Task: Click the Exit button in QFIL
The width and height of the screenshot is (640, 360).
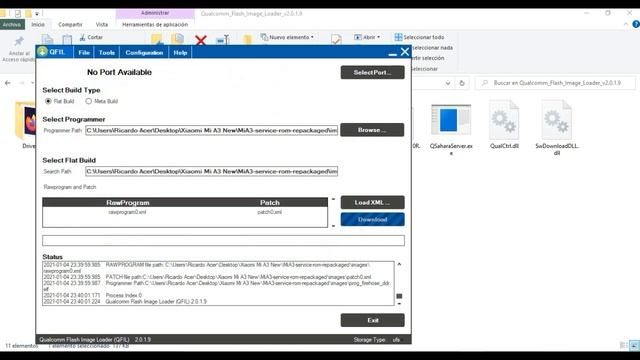Action: coord(372,320)
